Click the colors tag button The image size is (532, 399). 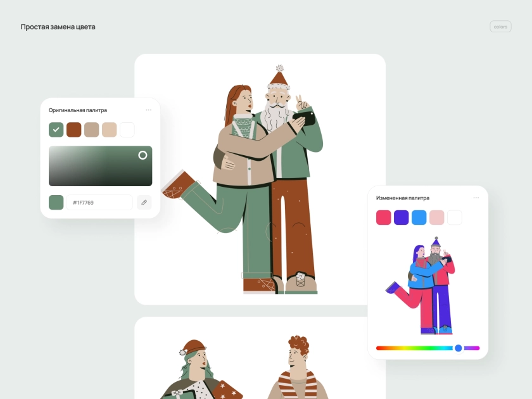[500, 27]
